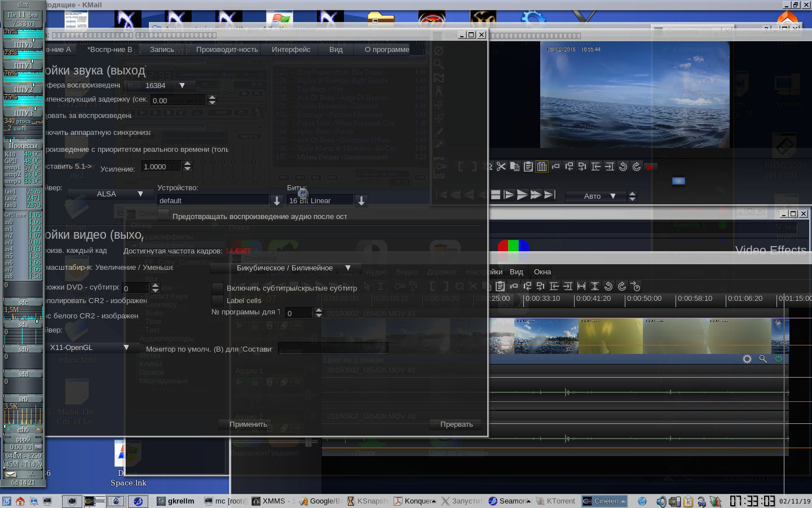The image size is (812, 508).
Task: Click the 0:00:50:00 mark on timeline ruler
Action: pos(644,299)
